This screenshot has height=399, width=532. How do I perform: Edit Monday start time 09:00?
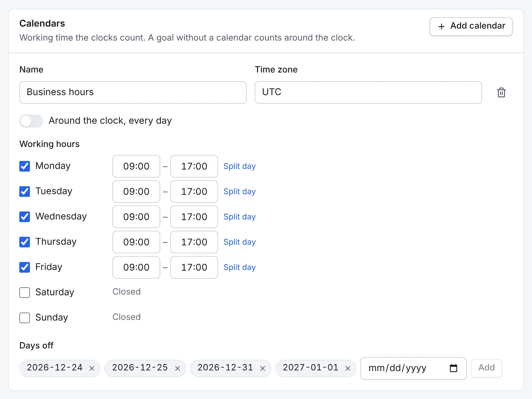tap(136, 166)
